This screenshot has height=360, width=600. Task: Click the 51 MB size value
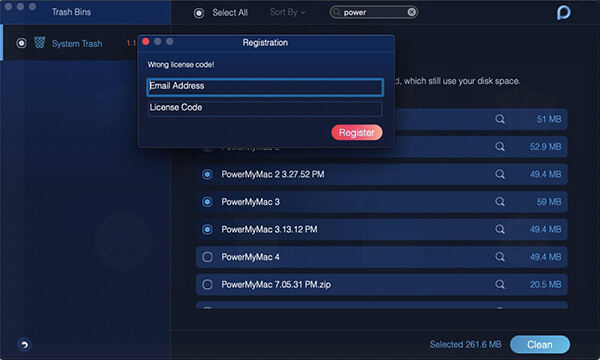pos(549,119)
